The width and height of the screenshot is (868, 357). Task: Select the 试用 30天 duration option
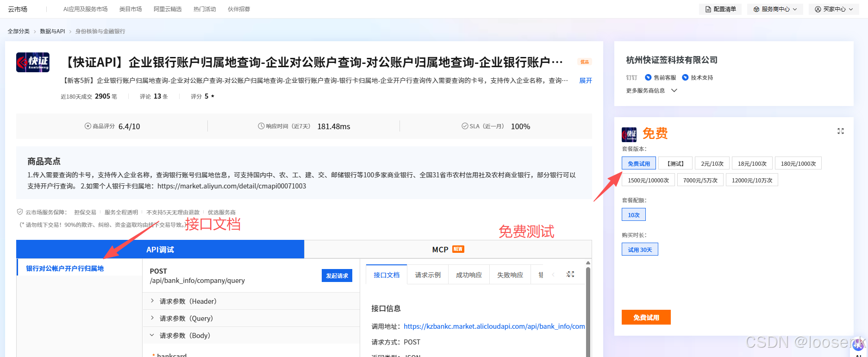click(640, 250)
